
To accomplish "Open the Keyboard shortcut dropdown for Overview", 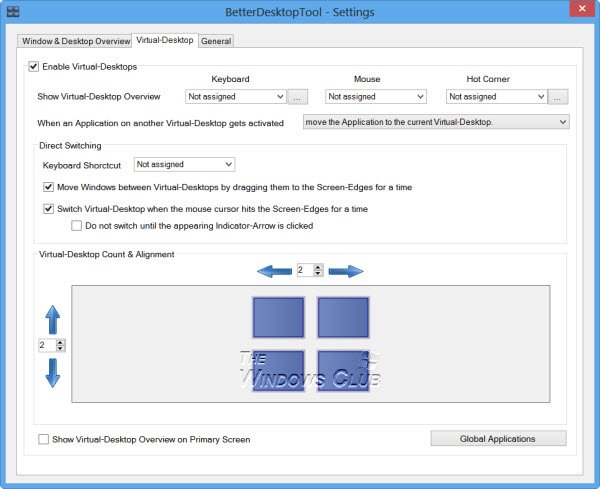I will [x=236, y=96].
